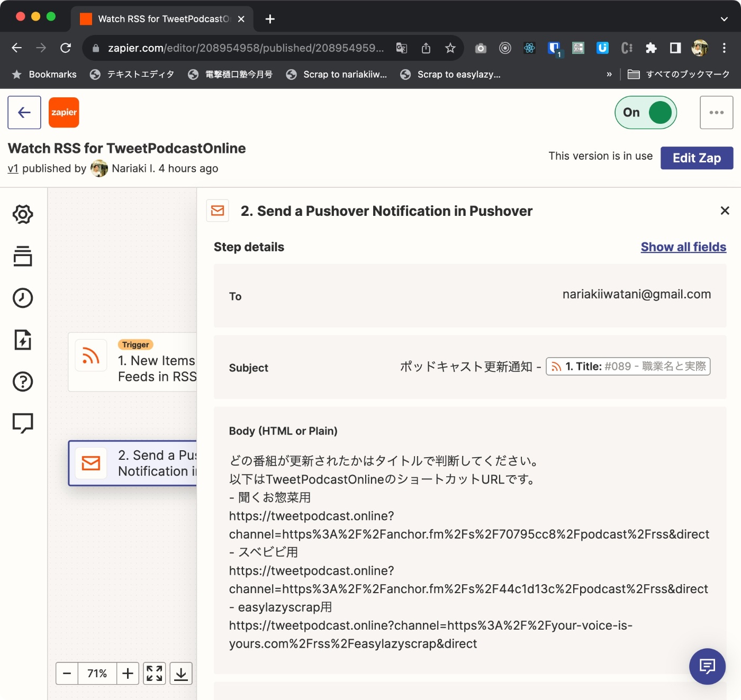The image size is (741, 700).
Task: Toggle the Zap On switch
Action: tap(646, 112)
